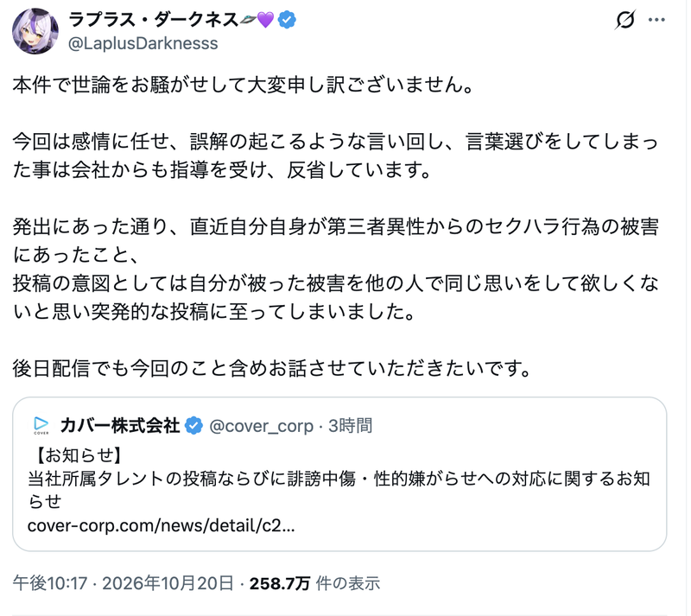Click verified badge beside カバー株式会社
Viewport: 691px width, 616px height.
pyautogui.click(x=193, y=426)
